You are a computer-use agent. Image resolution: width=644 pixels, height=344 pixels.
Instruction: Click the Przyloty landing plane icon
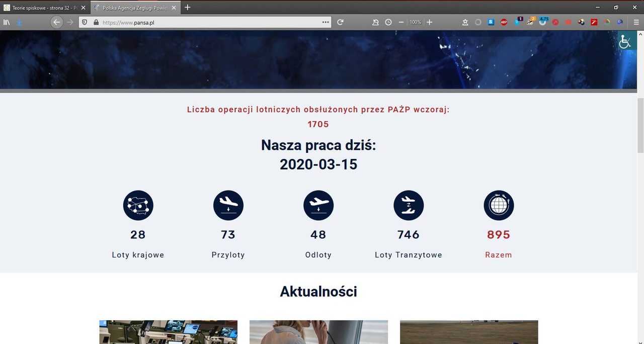(228, 205)
